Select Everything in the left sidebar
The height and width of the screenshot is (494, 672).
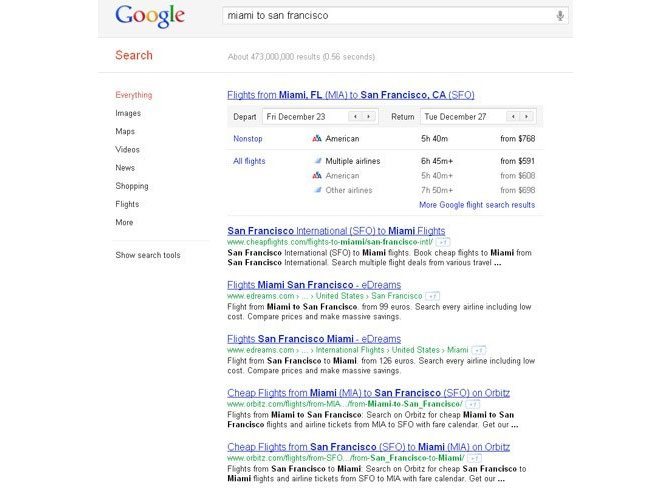[134, 95]
